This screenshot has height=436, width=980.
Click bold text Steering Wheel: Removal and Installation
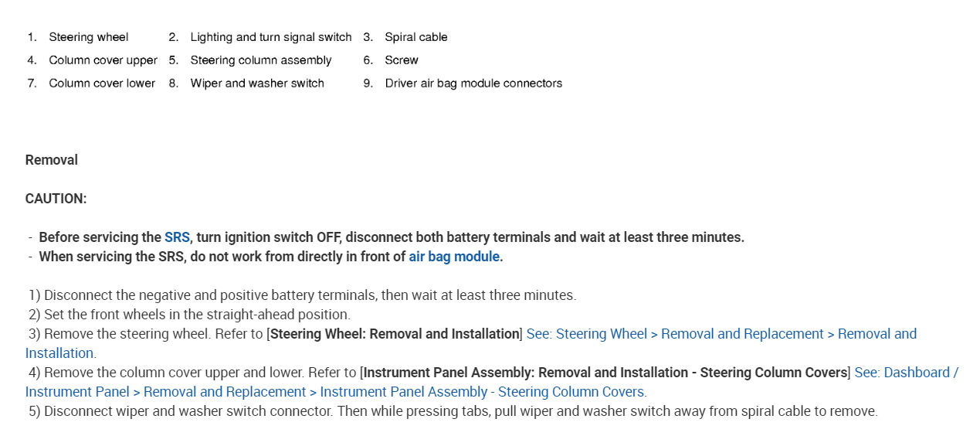[x=395, y=334]
